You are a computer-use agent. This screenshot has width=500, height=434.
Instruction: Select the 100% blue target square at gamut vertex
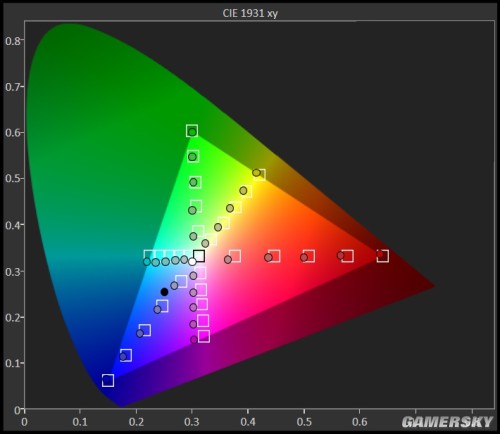[x=108, y=380]
